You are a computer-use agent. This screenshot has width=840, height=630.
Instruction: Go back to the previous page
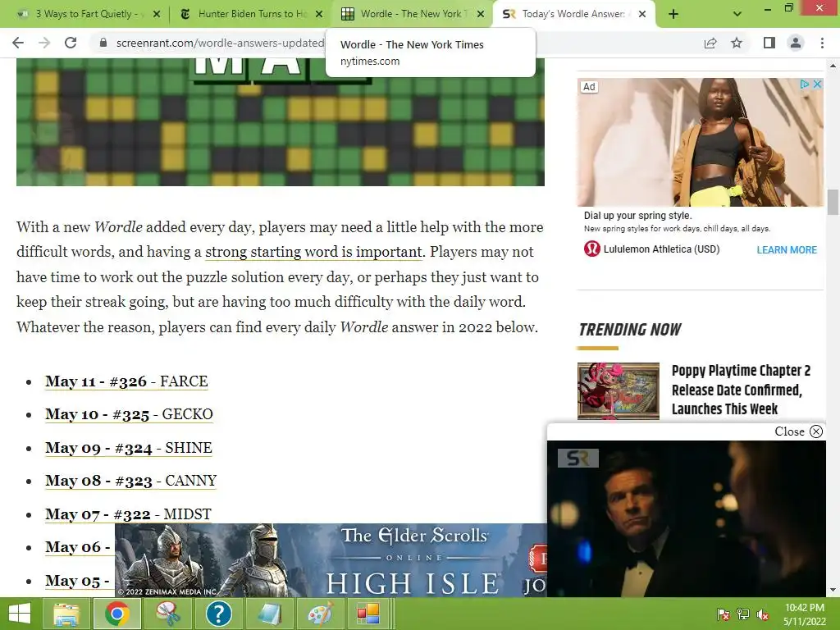pyautogui.click(x=18, y=43)
